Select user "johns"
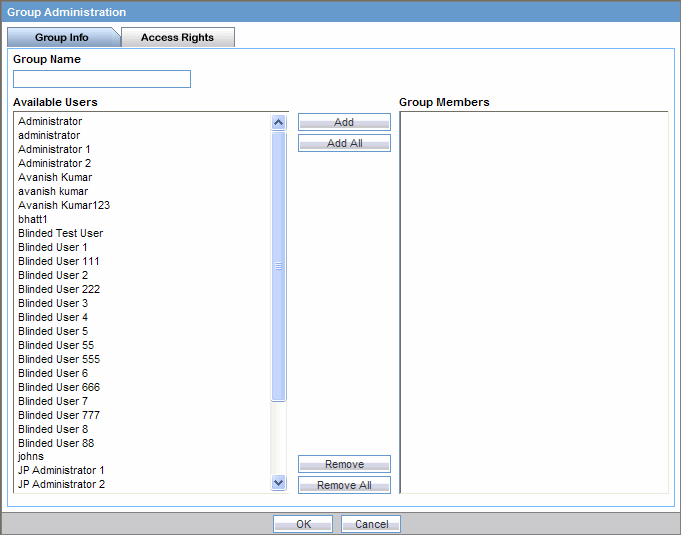This screenshot has height=535, width=682. pos(31,456)
